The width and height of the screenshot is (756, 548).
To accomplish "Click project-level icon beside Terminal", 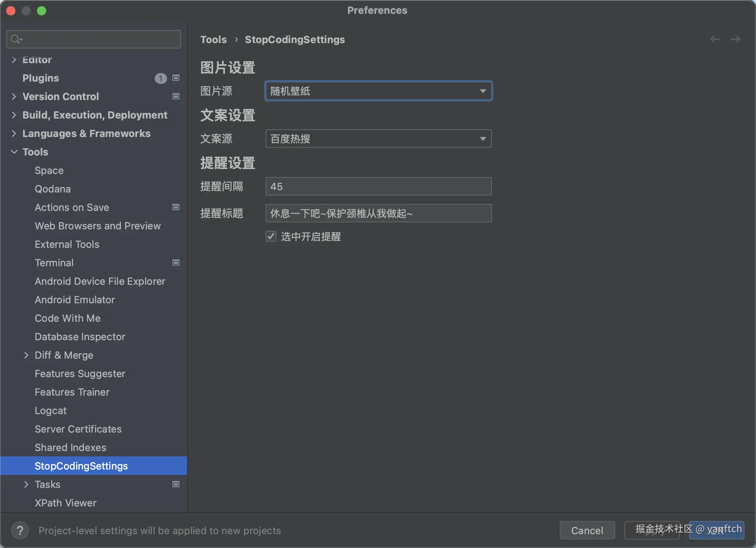I will tap(176, 263).
